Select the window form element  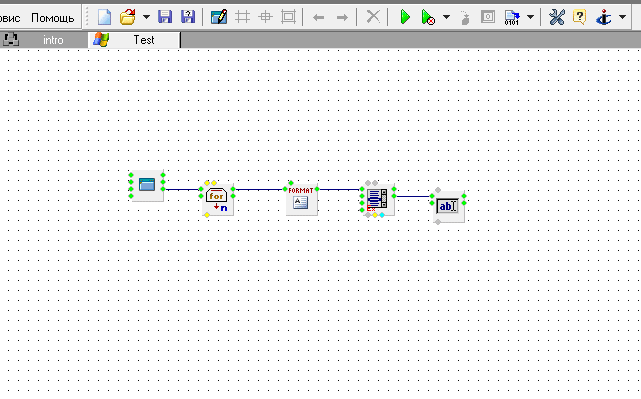(x=147, y=186)
